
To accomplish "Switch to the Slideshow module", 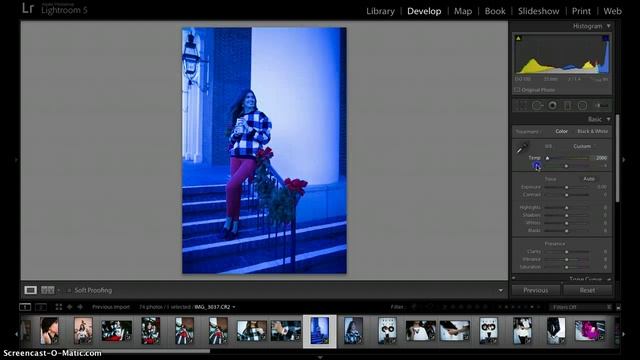I will click(x=538, y=11).
